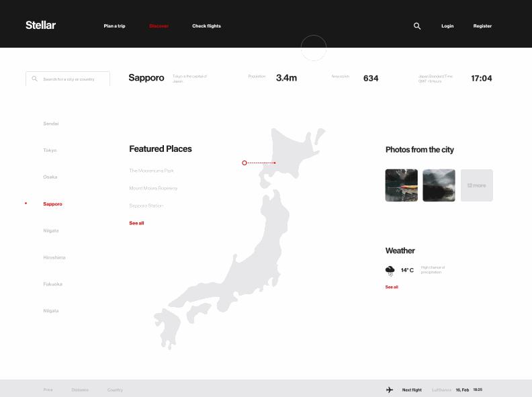Screen dimensions: 532x397
Task: Click the search icon in the top navigation
Action: point(417,26)
